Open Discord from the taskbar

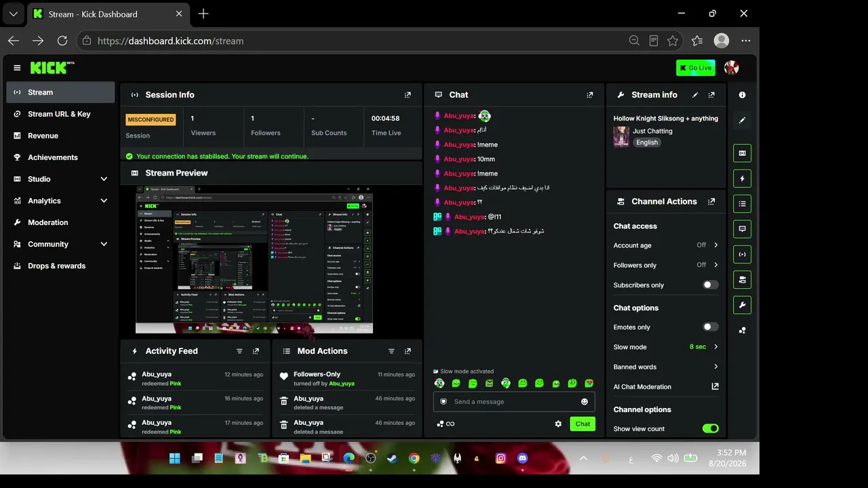[x=522, y=458]
